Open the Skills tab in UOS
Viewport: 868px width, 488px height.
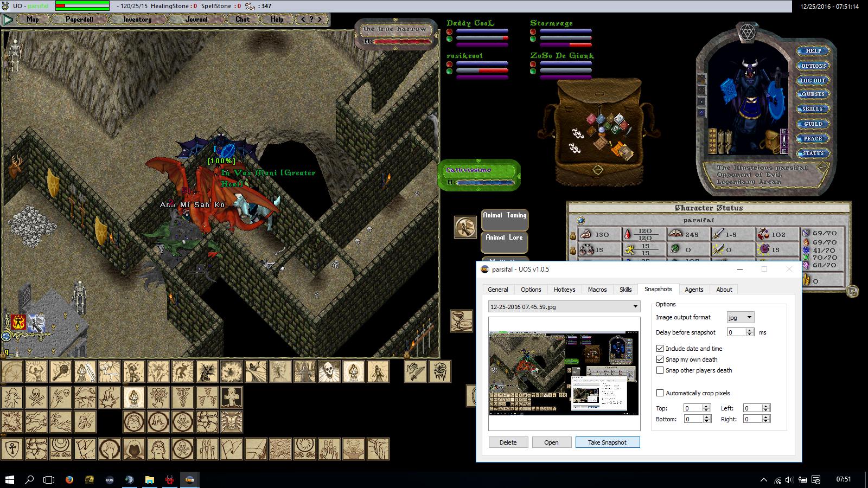[x=626, y=290]
